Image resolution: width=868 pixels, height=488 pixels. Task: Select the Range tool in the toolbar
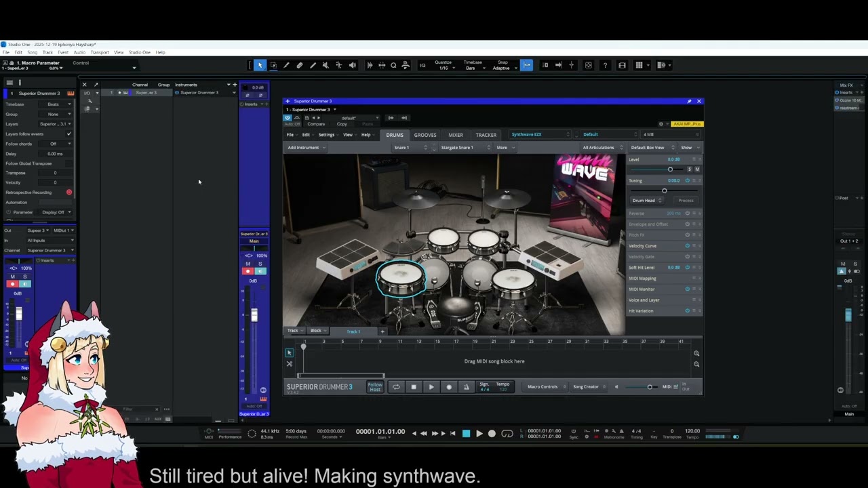[273, 65]
